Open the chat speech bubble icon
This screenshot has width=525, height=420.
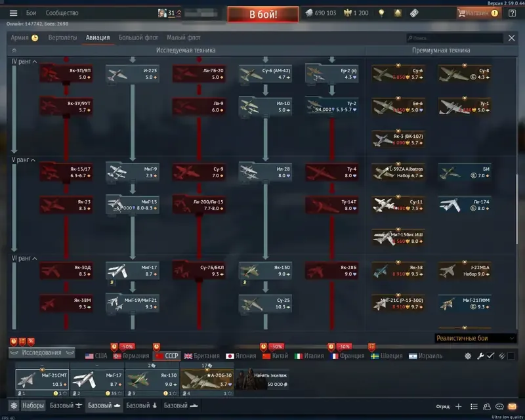[x=499, y=406]
